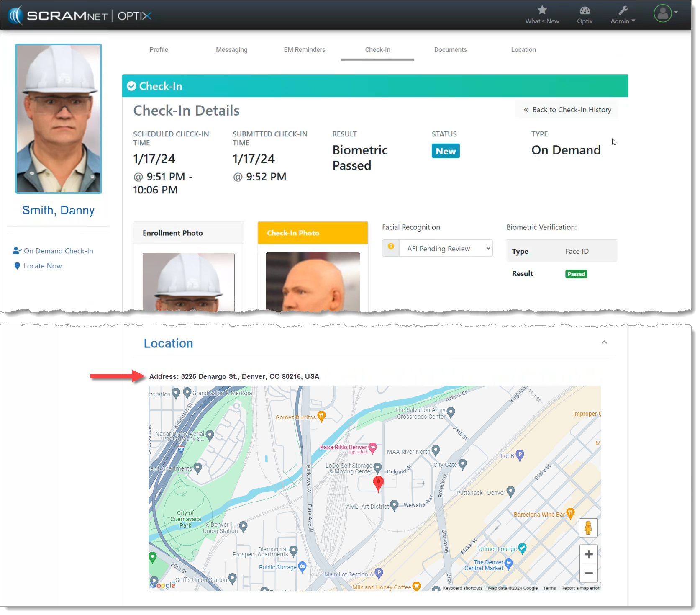Switch to the Messaging tab

coord(231,50)
